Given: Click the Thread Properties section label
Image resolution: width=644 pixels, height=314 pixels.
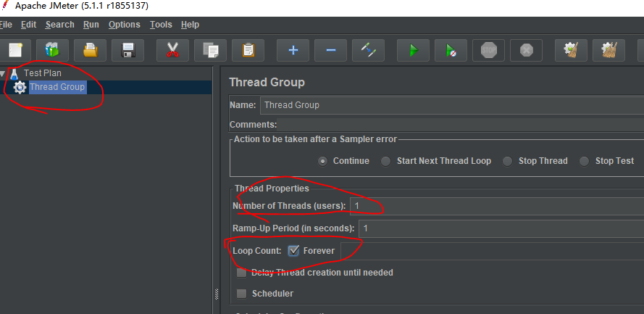Looking at the screenshot, I should point(272,189).
